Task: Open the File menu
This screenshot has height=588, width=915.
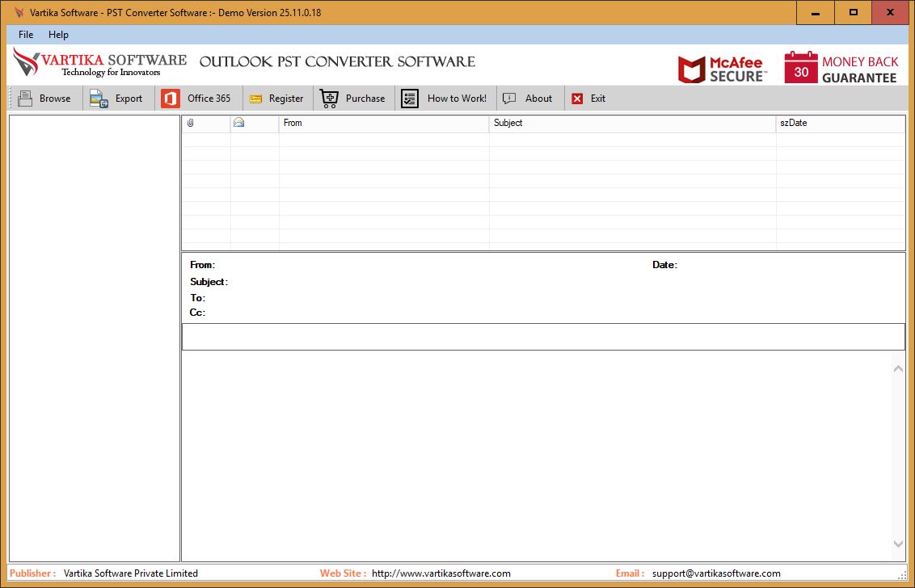Action: [x=26, y=35]
